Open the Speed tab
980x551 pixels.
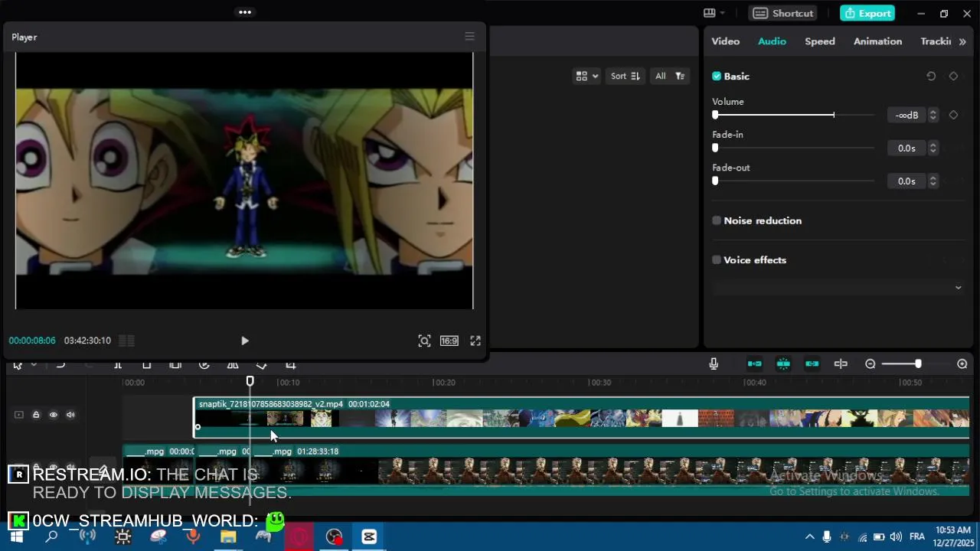[x=819, y=41]
